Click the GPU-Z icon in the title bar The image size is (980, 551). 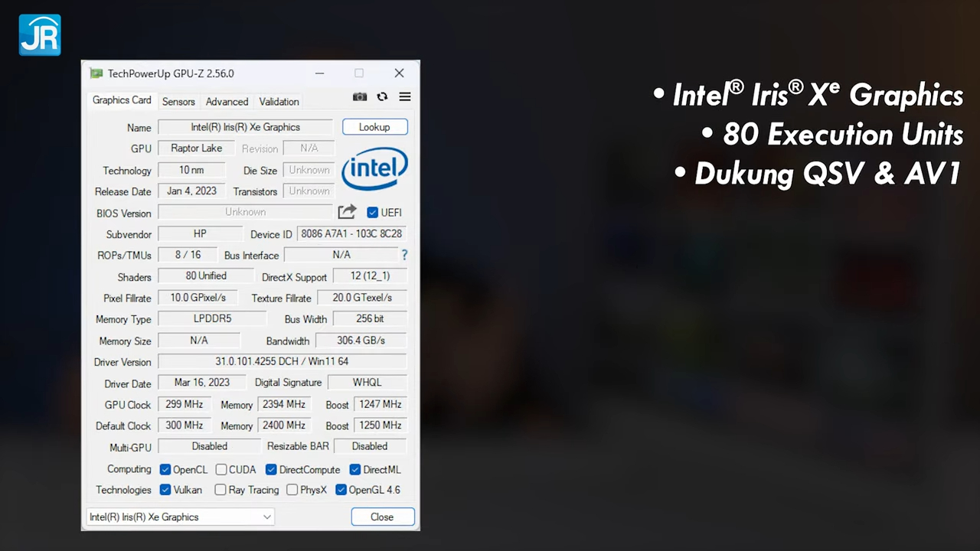[96, 73]
